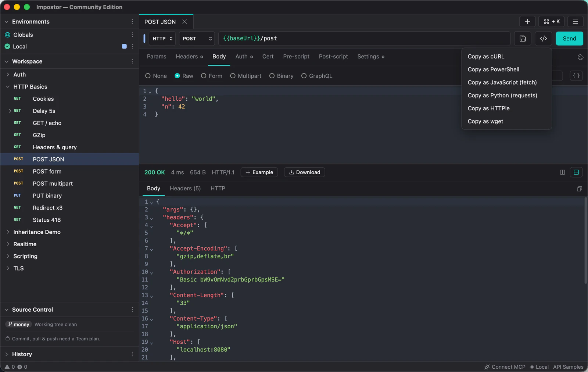The height and width of the screenshot is (372, 588).
Task: Select the GraphQL body type
Action: coord(316,76)
